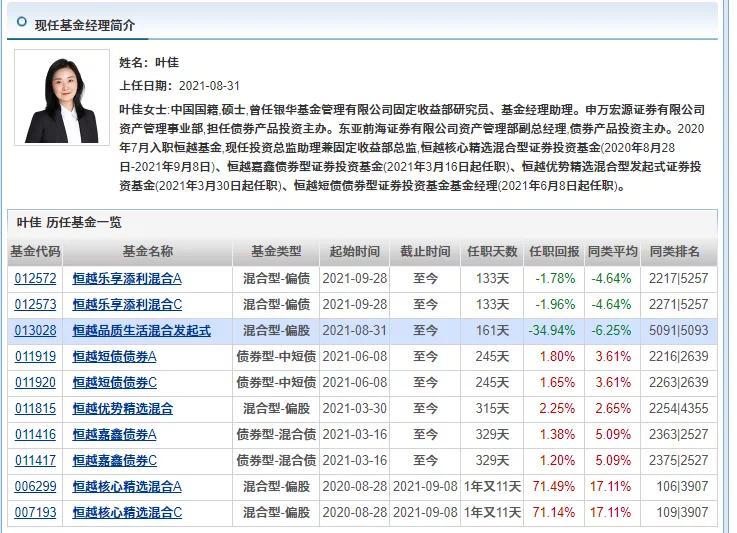Open 恒越核心精选混合A fund page
Viewport: 737px width, 533px height.
tap(127, 486)
